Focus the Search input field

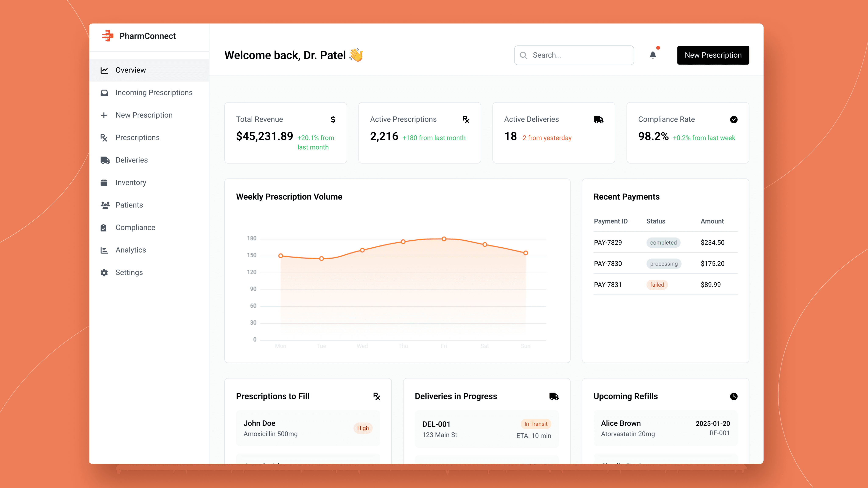click(574, 55)
